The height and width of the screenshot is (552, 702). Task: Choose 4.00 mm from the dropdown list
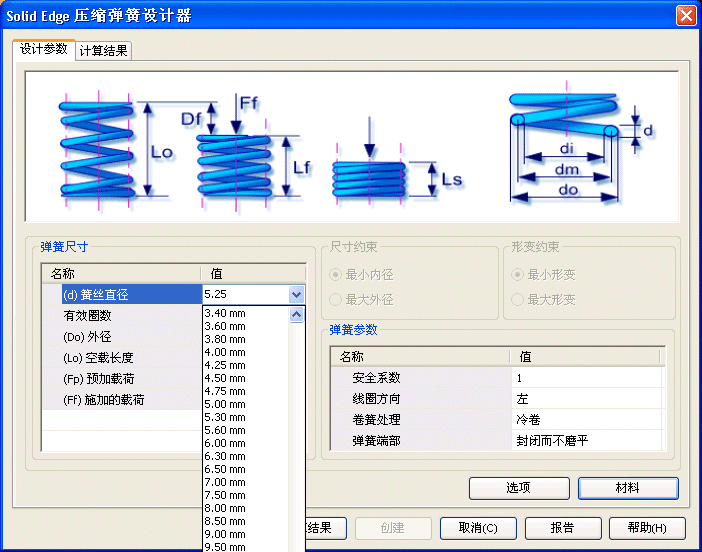(x=225, y=352)
